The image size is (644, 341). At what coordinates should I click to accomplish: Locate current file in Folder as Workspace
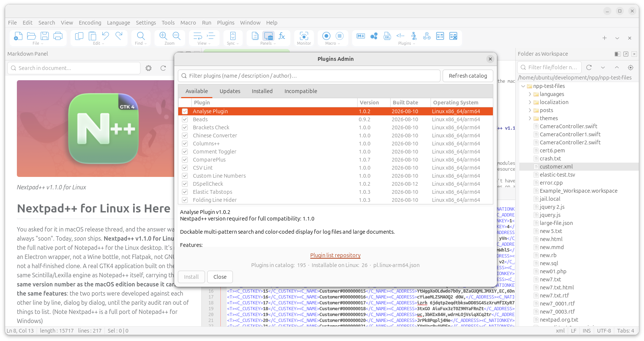coord(630,67)
